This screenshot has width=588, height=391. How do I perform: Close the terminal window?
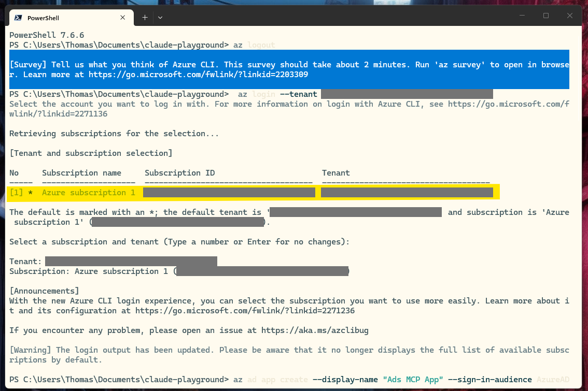570,16
